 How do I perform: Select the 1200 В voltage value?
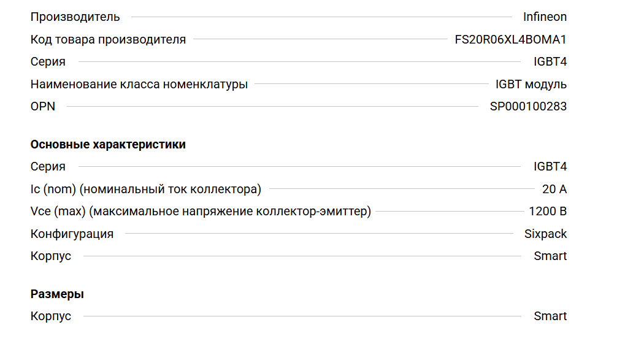(x=548, y=212)
